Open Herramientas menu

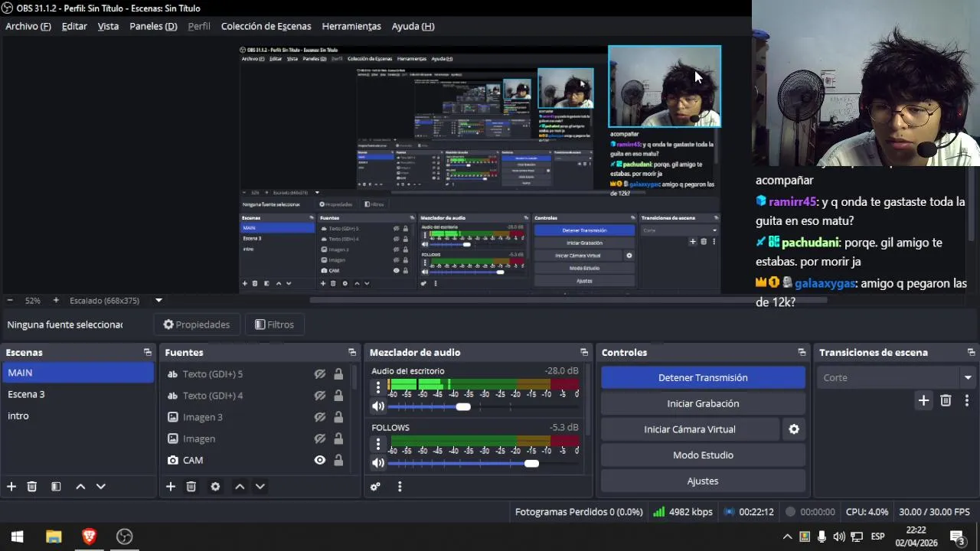click(351, 26)
